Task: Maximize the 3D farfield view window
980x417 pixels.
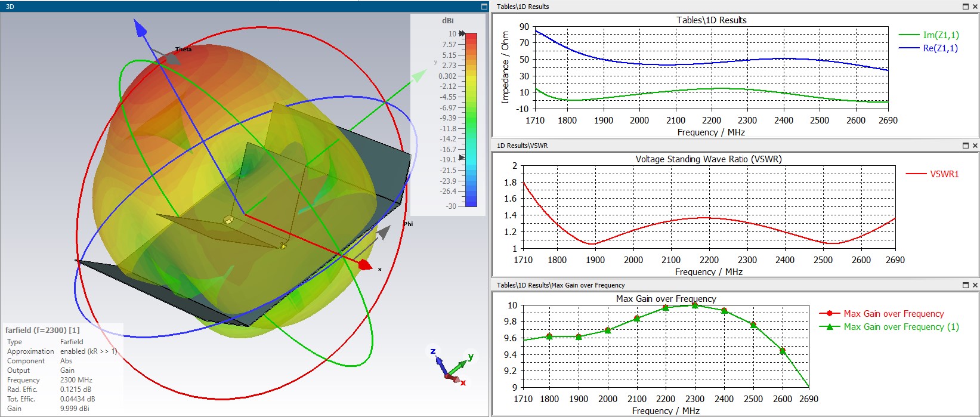Action: point(484,7)
